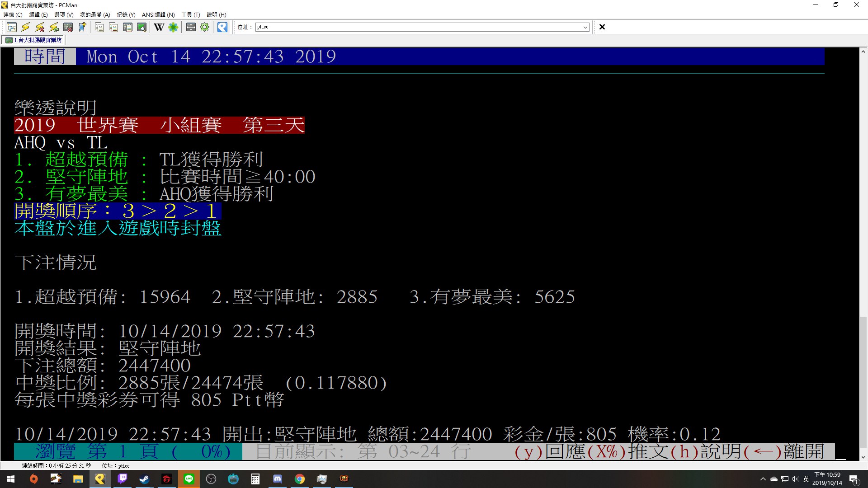Click the green settings gear icon
The image size is (868, 488).
coord(205,27)
